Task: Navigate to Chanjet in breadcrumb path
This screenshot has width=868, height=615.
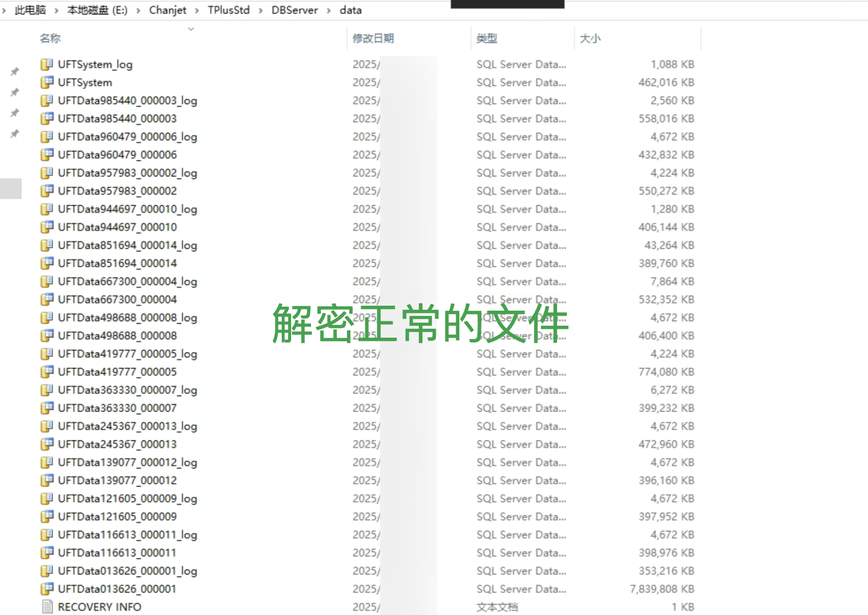Action: tap(167, 10)
